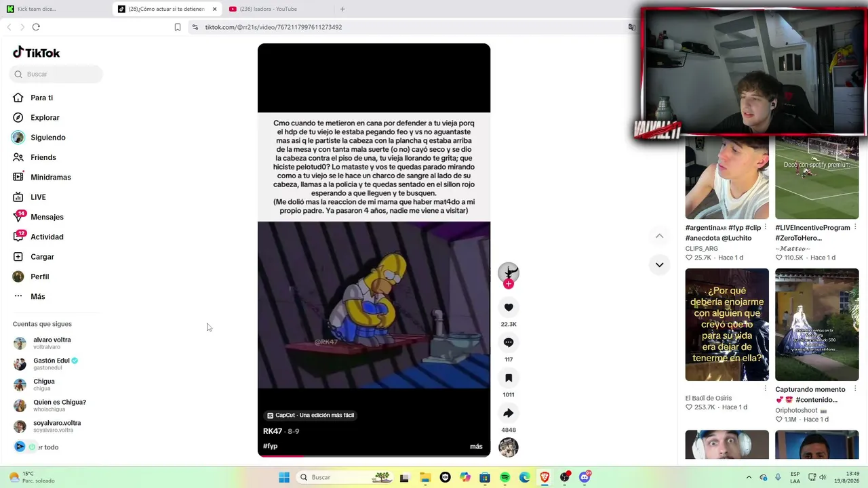Screen dimensions: 868x488
Task: Open Discord from the taskbar
Action: (585, 477)
